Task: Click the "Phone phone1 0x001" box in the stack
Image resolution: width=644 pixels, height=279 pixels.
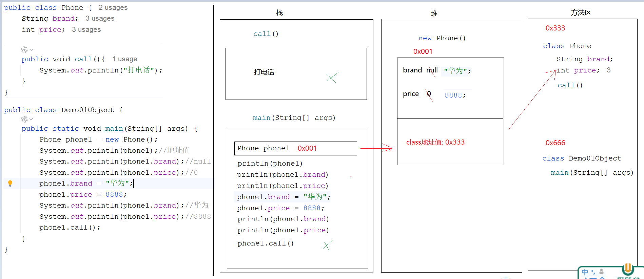Action: (x=295, y=148)
